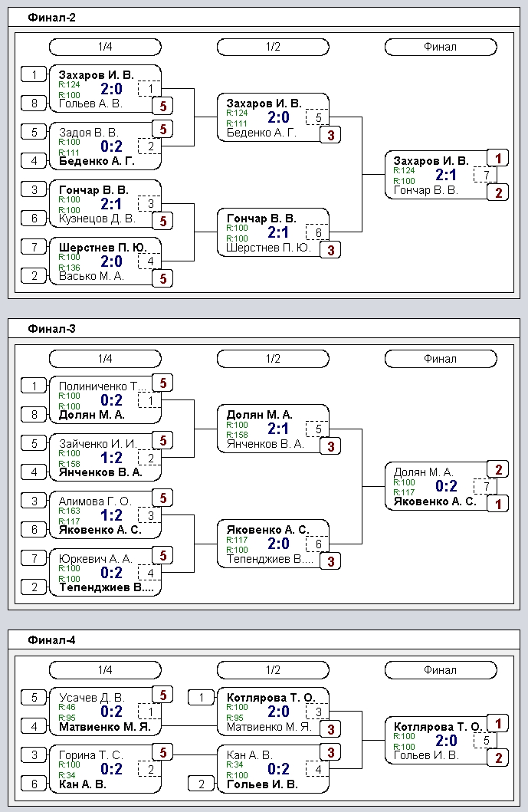
Task: Click 2:1 score of Захаров vs Гончар final
Action: (446, 175)
